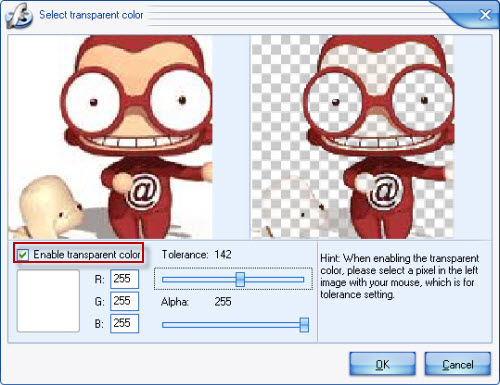
Task: Close the Select transparent color dialog
Action: (485, 15)
